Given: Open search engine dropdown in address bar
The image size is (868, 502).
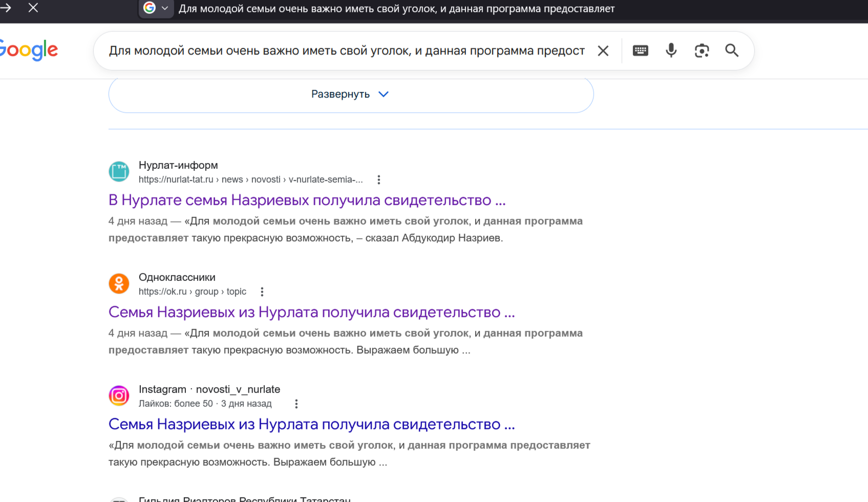Looking at the screenshot, I should coord(156,8).
